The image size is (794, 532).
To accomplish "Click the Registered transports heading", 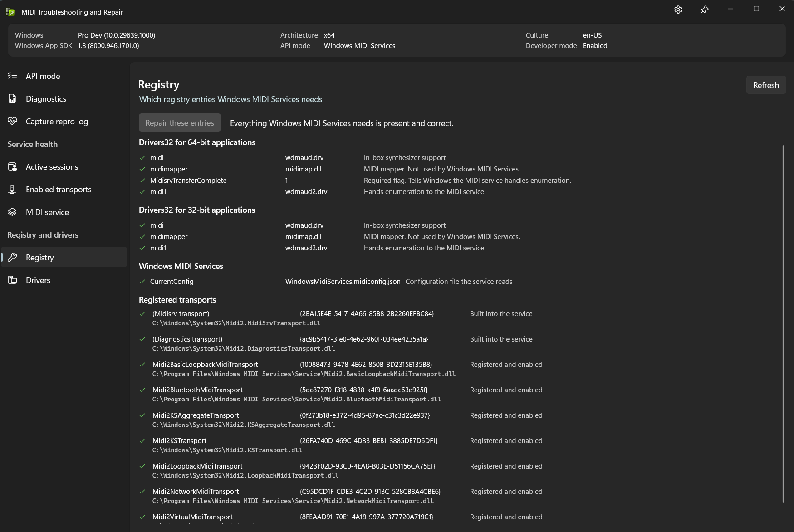I will click(x=177, y=300).
